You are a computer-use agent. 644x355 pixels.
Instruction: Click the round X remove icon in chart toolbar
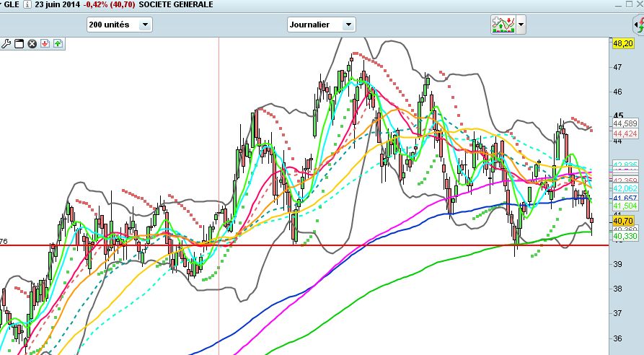pos(32,43)
